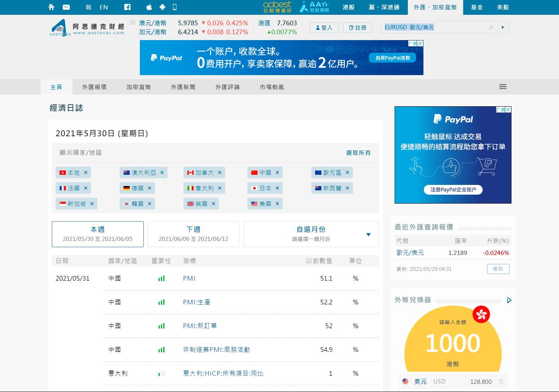Click the search magnifier icon
559x392 pixels.
coord(491,27)
